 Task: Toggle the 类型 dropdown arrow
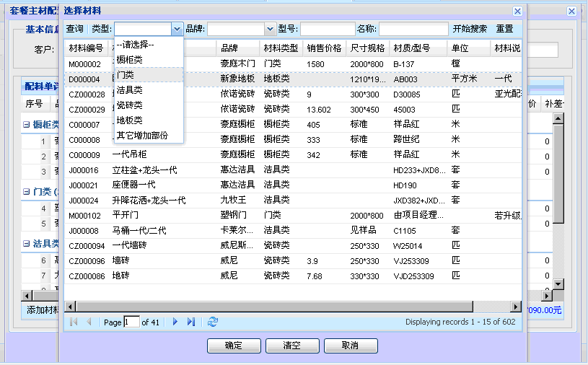tap(177, 29)
